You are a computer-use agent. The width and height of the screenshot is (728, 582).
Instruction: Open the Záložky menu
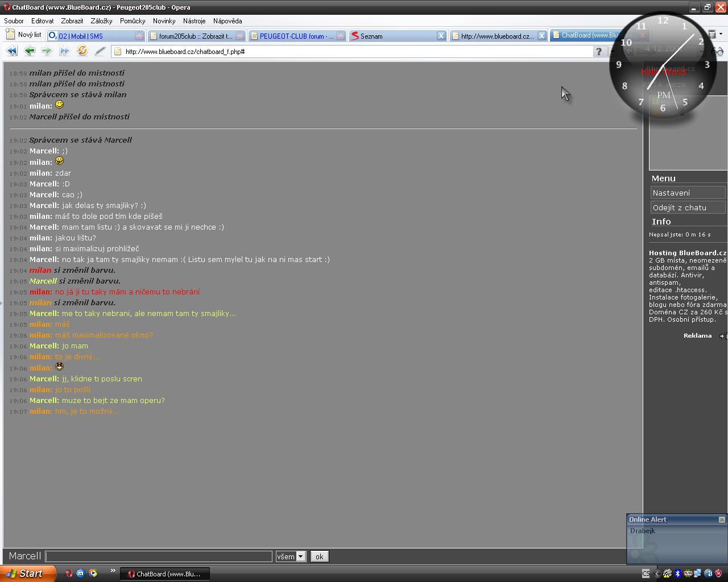point(101,21)
